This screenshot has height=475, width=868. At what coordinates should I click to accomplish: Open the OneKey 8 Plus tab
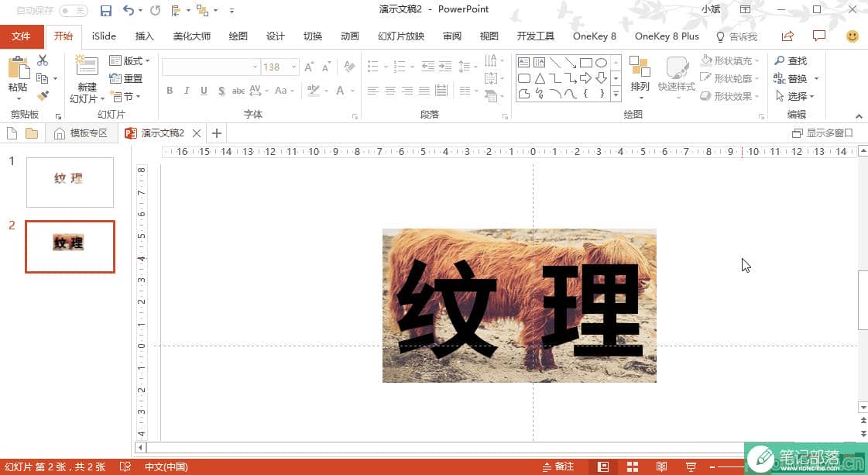667,36
